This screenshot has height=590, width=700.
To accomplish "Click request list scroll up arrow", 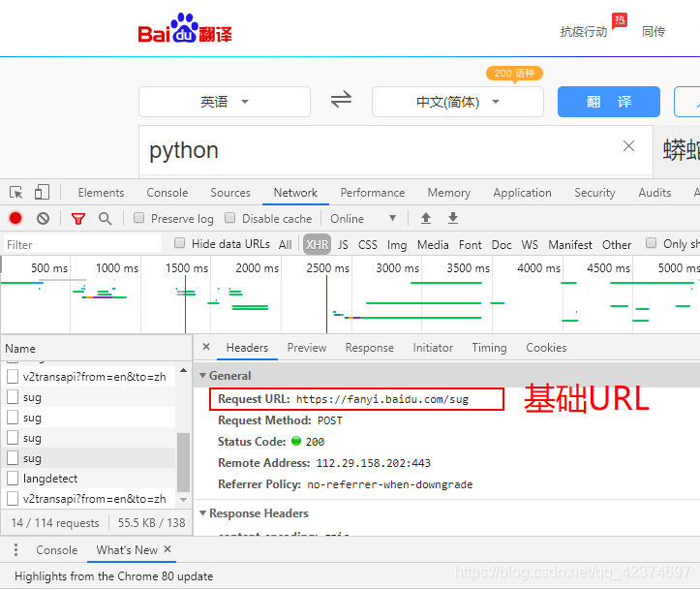I will [184, 370].
